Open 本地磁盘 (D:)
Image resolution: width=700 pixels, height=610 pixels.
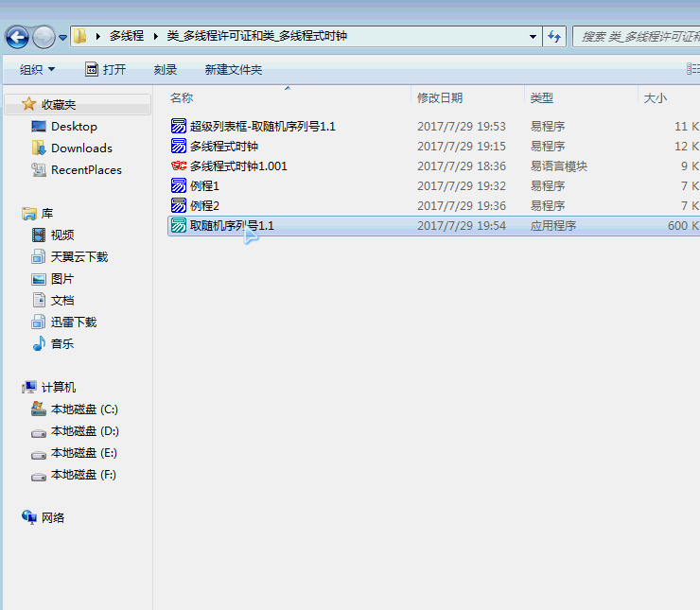pos(84,431)
